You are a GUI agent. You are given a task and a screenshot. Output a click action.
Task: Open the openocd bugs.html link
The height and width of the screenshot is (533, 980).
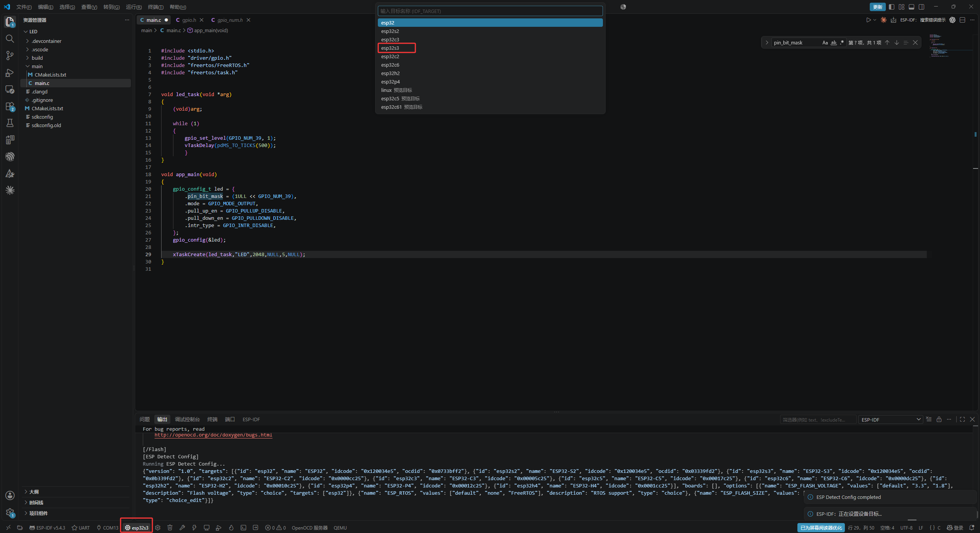click(x=213, y=435)
